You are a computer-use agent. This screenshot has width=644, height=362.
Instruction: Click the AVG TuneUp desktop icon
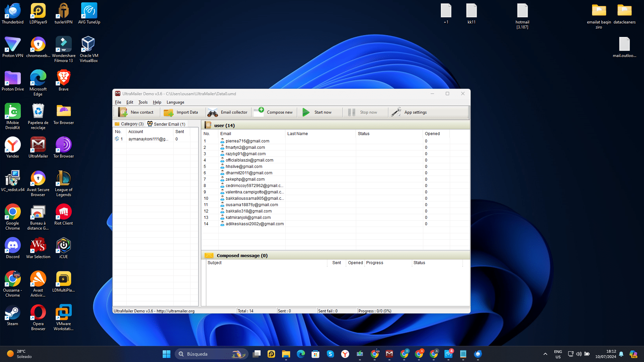coord(89,14)
